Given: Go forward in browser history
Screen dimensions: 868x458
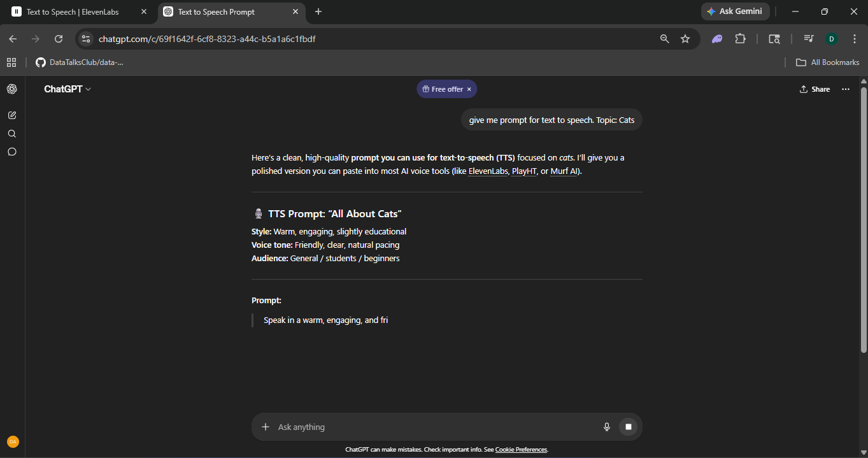Looking at the screenshot, I should (36, 39).
